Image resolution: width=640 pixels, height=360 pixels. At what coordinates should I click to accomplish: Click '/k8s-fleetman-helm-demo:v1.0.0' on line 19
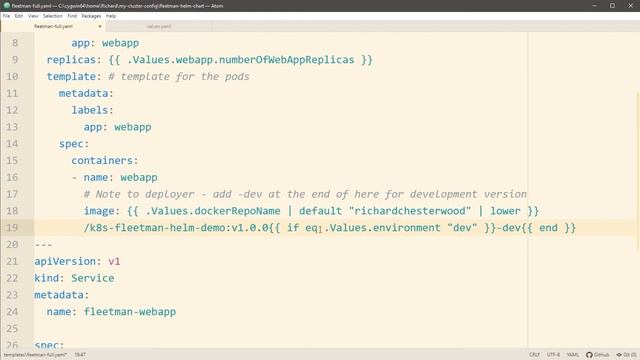tap(176, 228)
